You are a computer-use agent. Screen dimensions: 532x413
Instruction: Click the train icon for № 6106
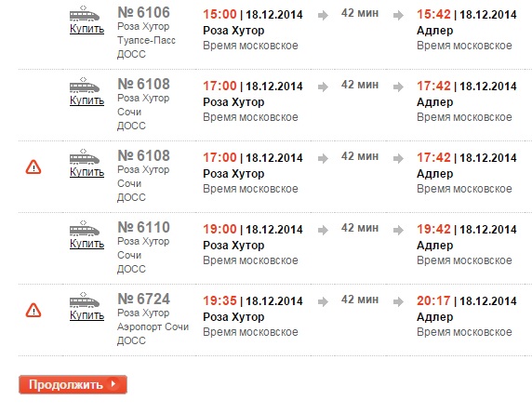[x=85, y=14]
